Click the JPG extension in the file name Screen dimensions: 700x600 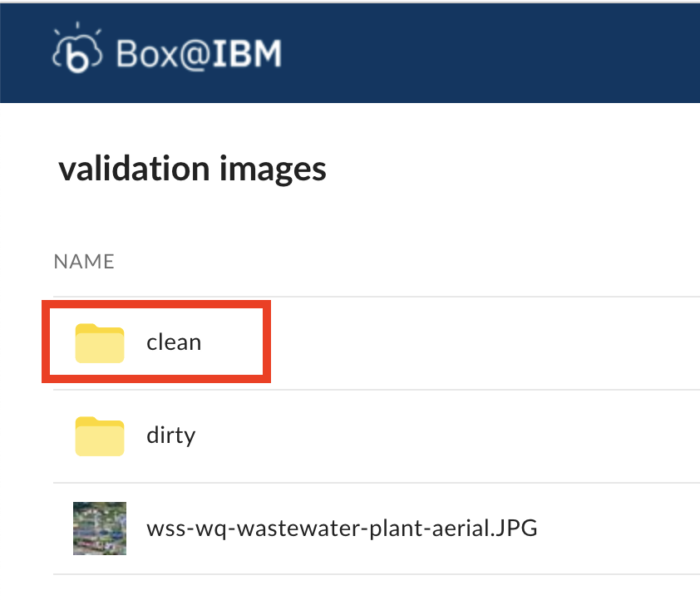[516, 529]
